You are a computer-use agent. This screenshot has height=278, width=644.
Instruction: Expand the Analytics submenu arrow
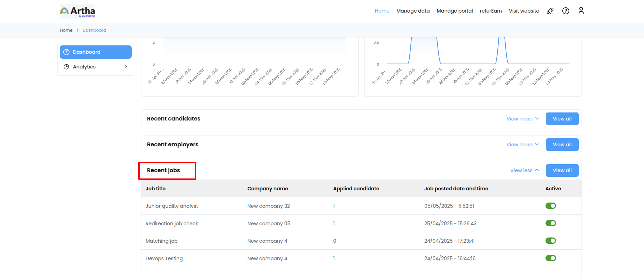click(x=126, y=67)
